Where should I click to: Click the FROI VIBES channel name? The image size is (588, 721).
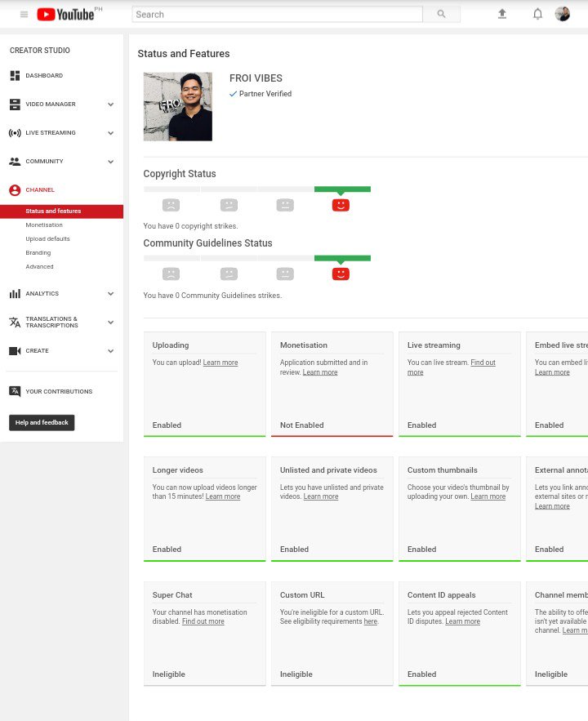tap(256, 78)
